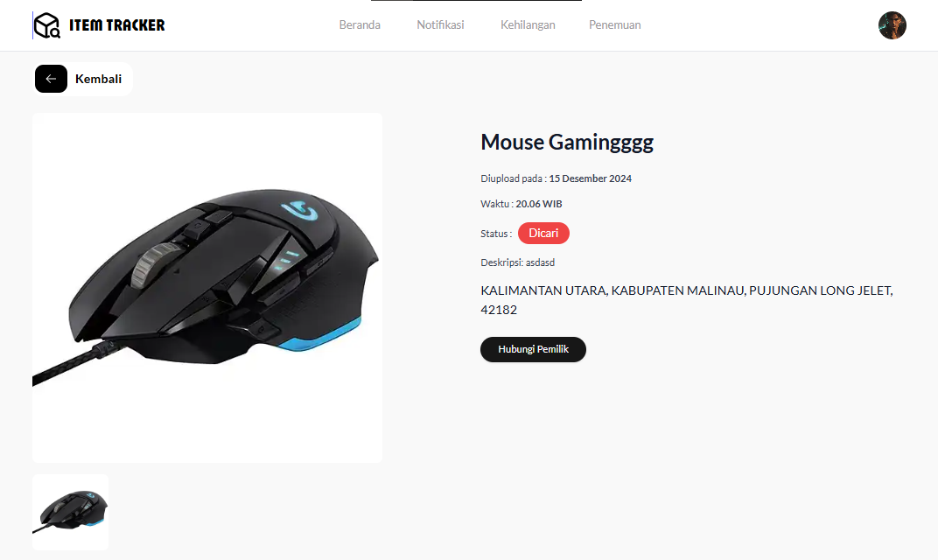Switch to the Penemuan page

click(614, 24)
